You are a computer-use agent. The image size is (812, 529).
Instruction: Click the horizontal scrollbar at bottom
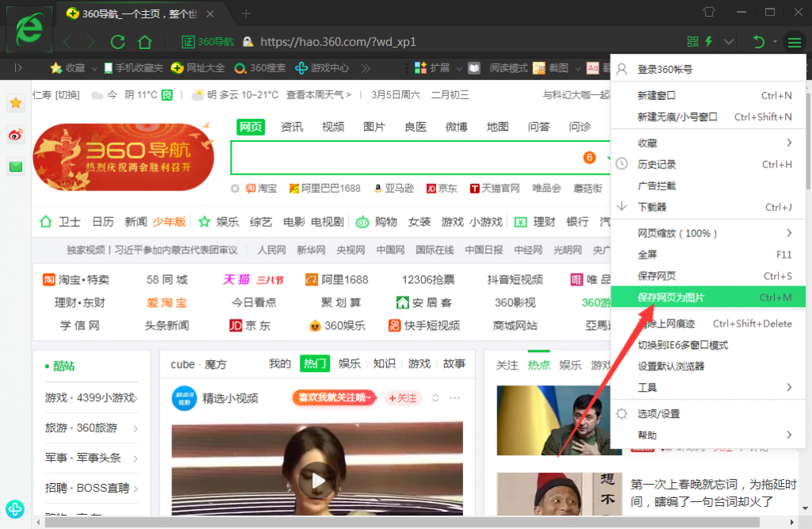pos(402,523)
